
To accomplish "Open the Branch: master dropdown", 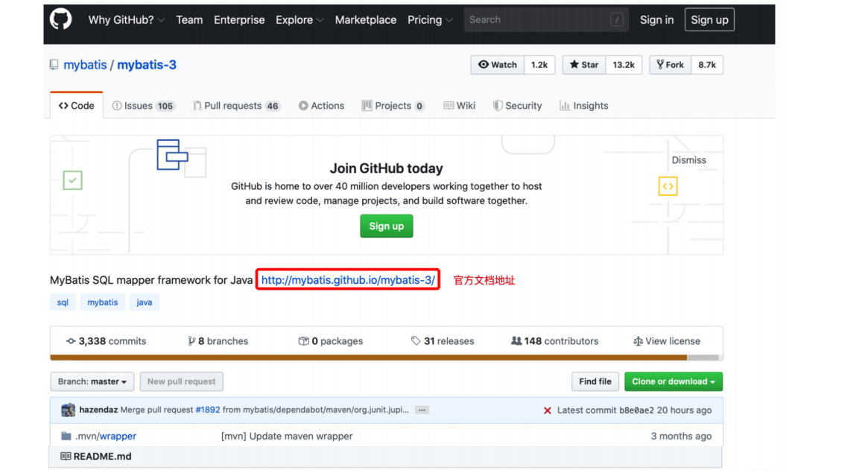I will click(92, 381).
